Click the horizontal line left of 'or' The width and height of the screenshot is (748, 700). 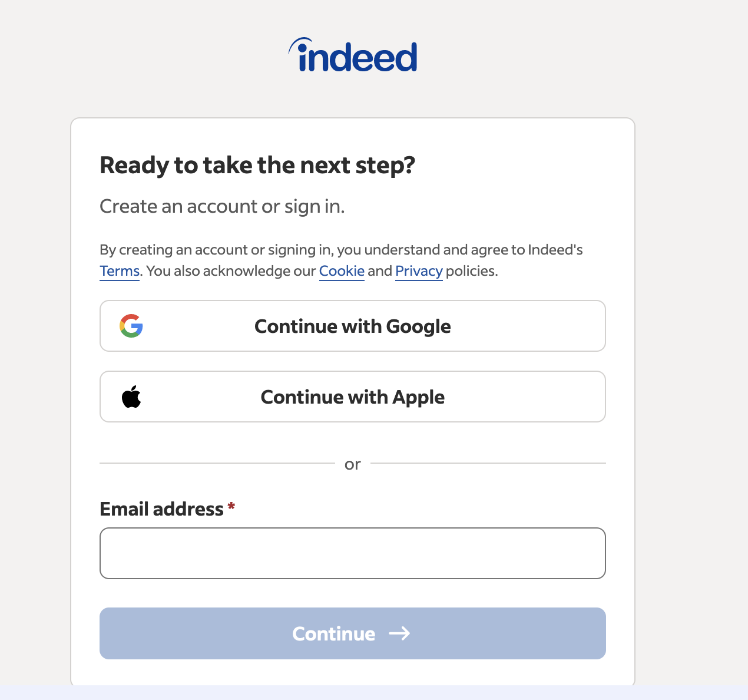[x=217, y=463]
